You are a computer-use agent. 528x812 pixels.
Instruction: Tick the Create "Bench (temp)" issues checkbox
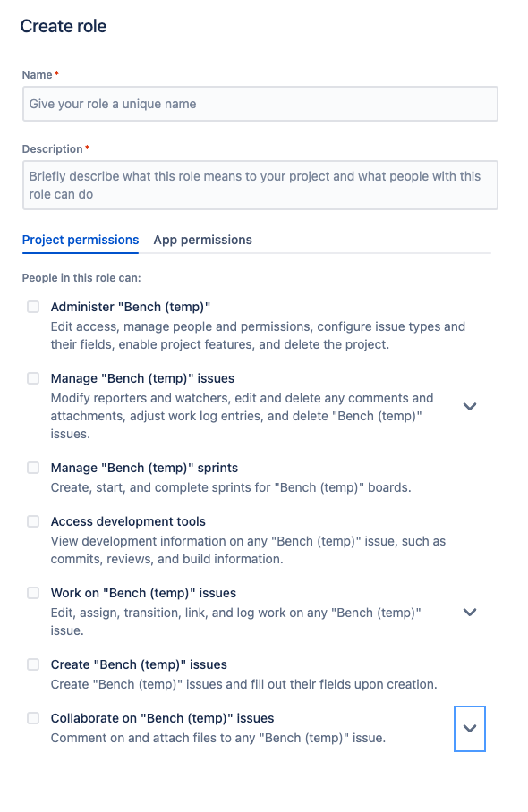pyautogui.click(x=33, y=664)
